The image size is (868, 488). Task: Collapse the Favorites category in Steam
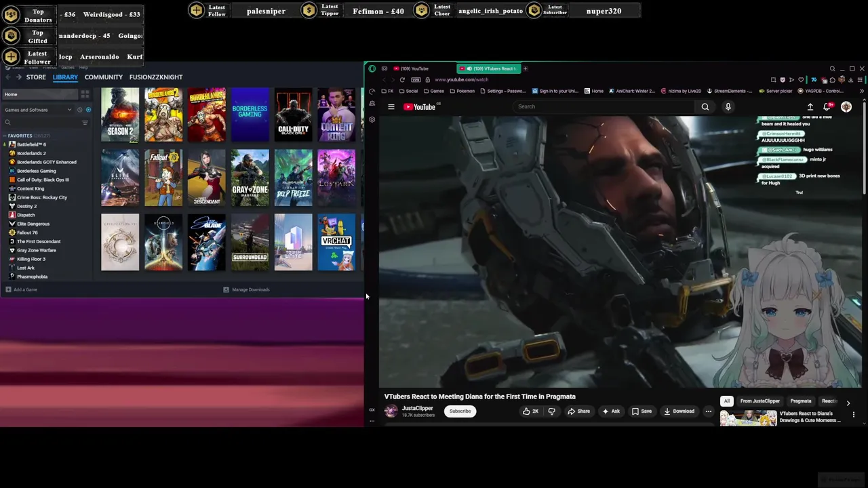click(5, 136)
